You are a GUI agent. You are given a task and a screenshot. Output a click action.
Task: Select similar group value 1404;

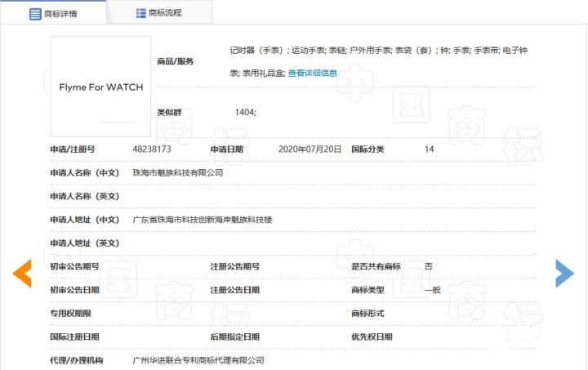click(245, 112)
